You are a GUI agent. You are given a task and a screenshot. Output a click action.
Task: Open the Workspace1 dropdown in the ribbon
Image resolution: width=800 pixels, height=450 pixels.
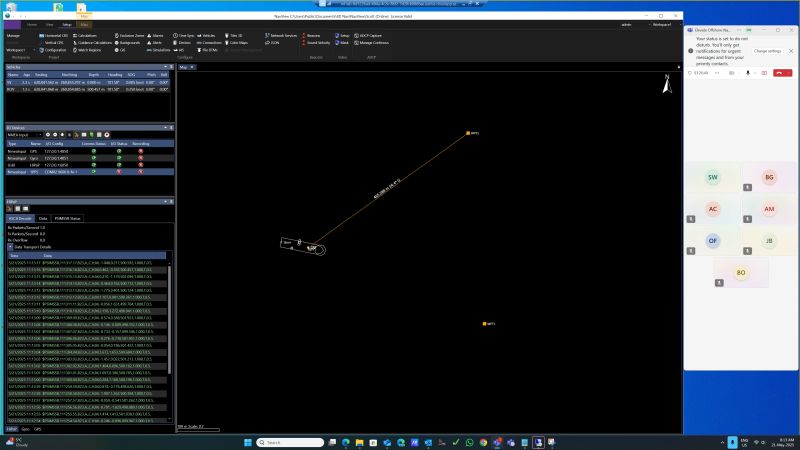(x=17, y=48)
